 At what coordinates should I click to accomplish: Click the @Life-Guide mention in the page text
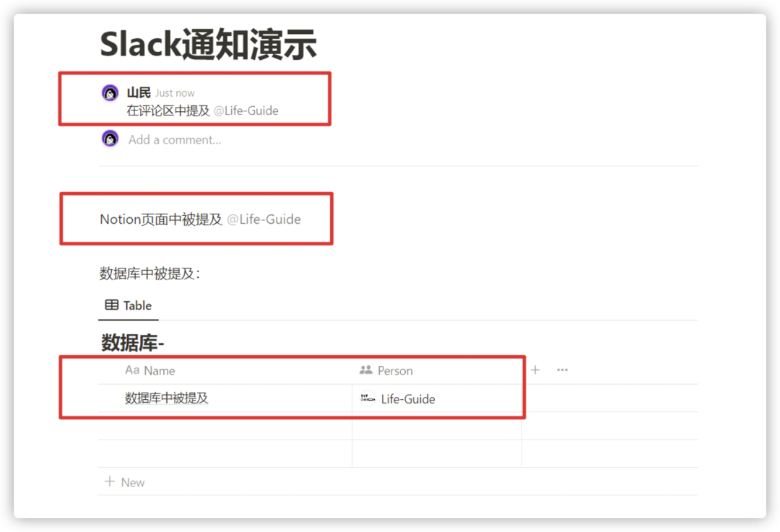pyautogui.click(x=266, y=219)
